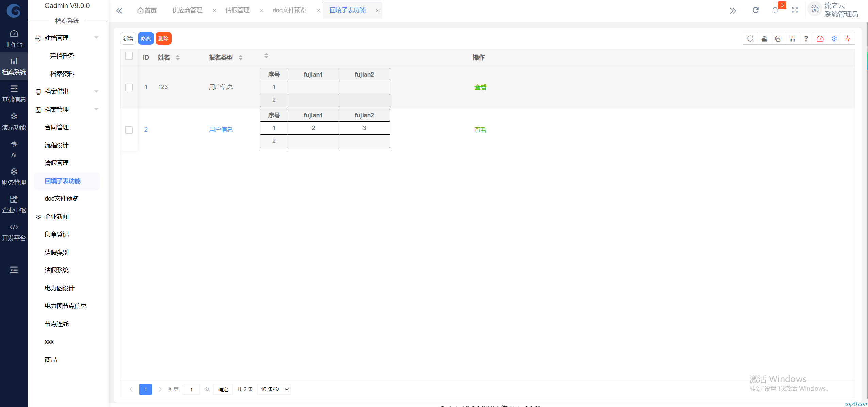This screenshot has width=868, height=407.
Task: Open the 16 条/页 page size dropdown
Action: click(274, 389)
